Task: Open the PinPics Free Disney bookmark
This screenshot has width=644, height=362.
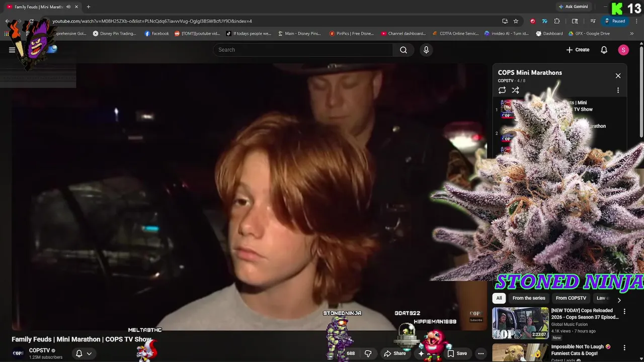Action: click(352, 34)
